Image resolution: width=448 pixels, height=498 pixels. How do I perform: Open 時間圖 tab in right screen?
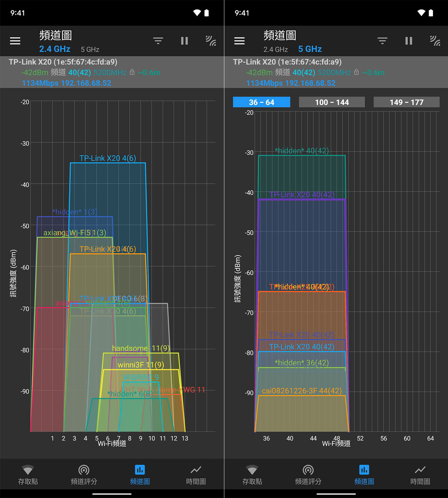click(x=420, y=475)
